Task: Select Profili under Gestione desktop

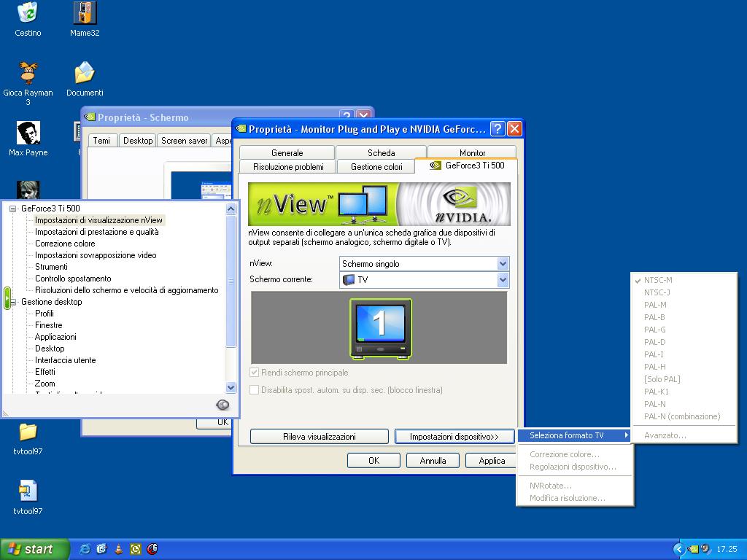Action: 44,314
